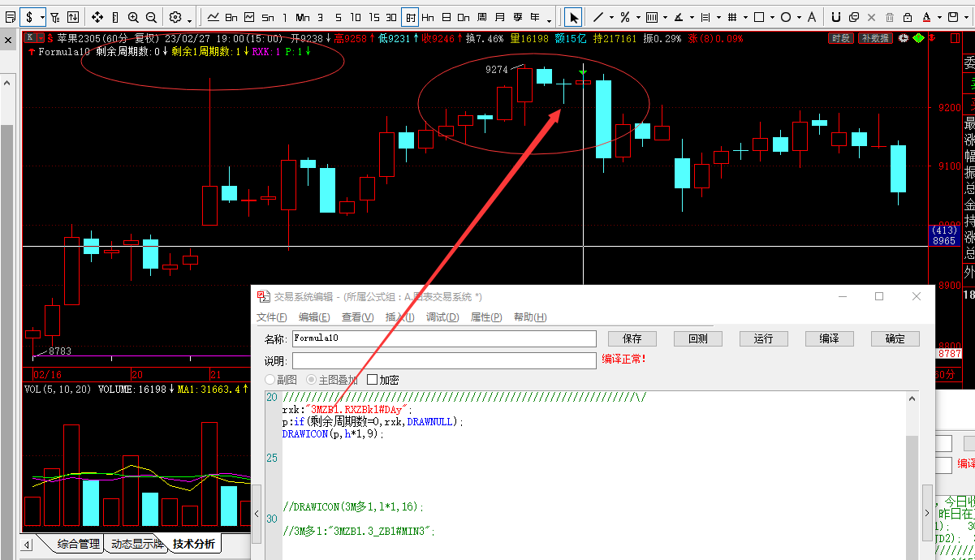The height and width of the screenshot is (560, 975).
Task: Toggle the 5-minute period button
Action: (x=339, y=17)
